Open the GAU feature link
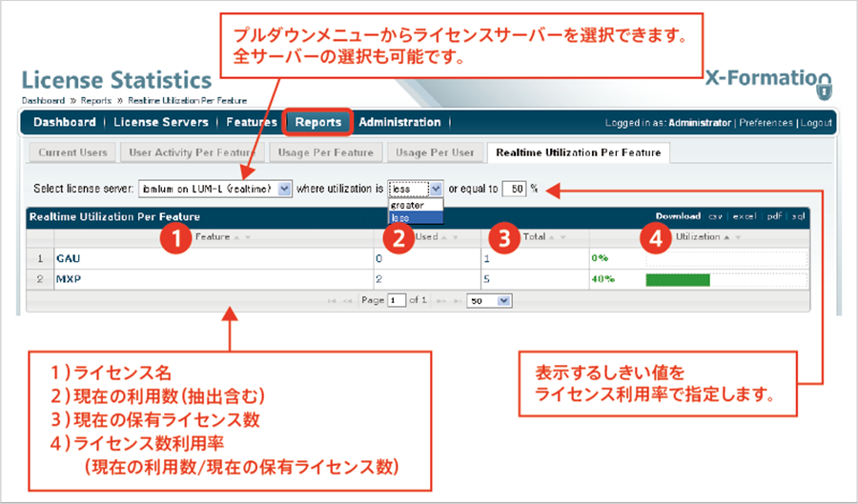The width and height of the screenshot is (858, 504). click(x=68, y=258)
